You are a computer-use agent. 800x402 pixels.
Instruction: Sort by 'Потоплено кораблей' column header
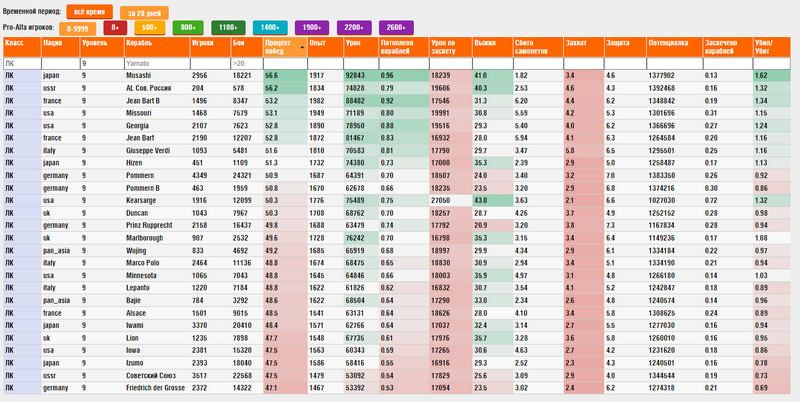point(402,48)
